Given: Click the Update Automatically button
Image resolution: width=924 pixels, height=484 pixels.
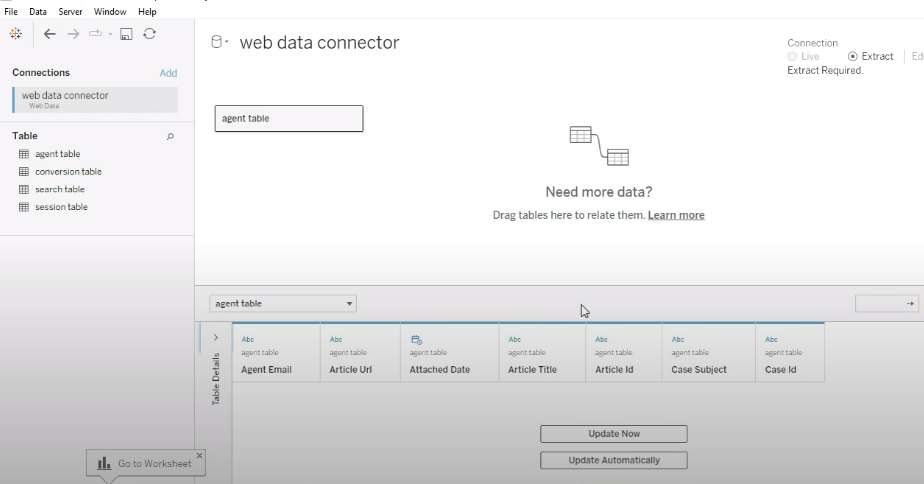Looking at the screenshot, I should click(x=614, y=460).
